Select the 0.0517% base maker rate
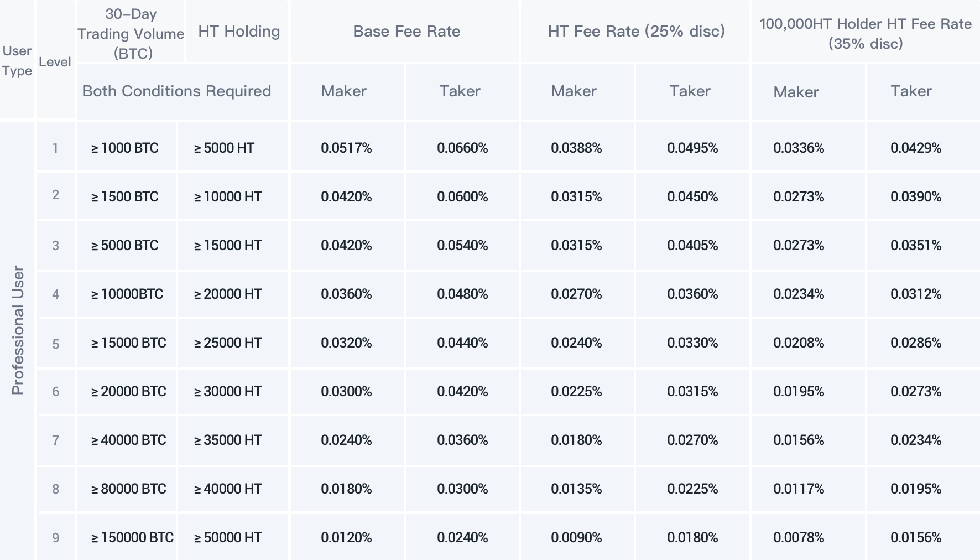The image size is (980, 560). (347, 148)
